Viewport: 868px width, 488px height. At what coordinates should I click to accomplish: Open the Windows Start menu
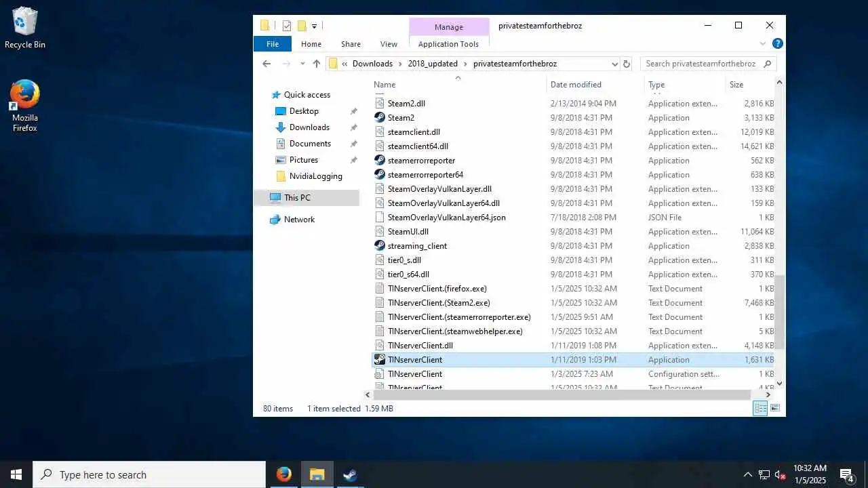click(x=16, y=474)
